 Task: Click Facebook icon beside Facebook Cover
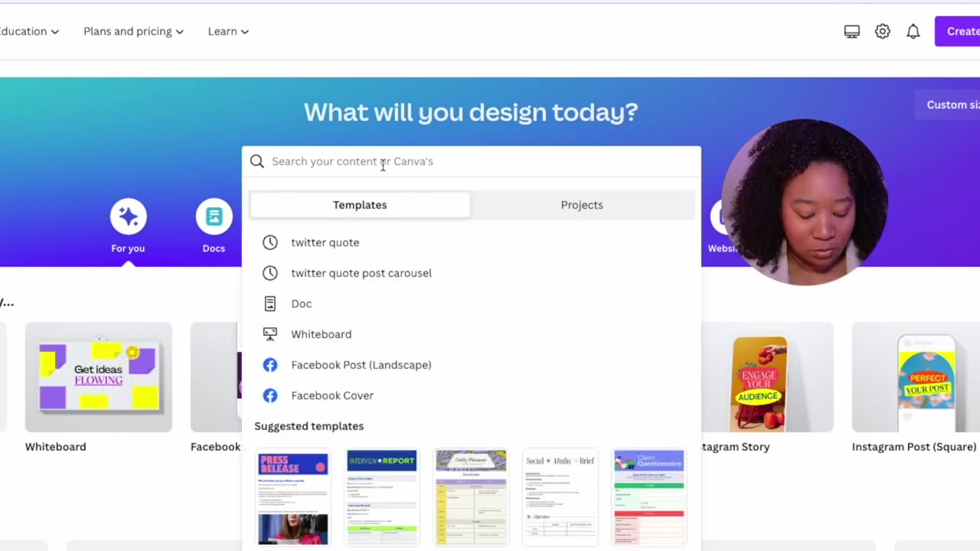click(x=270, y=396)
